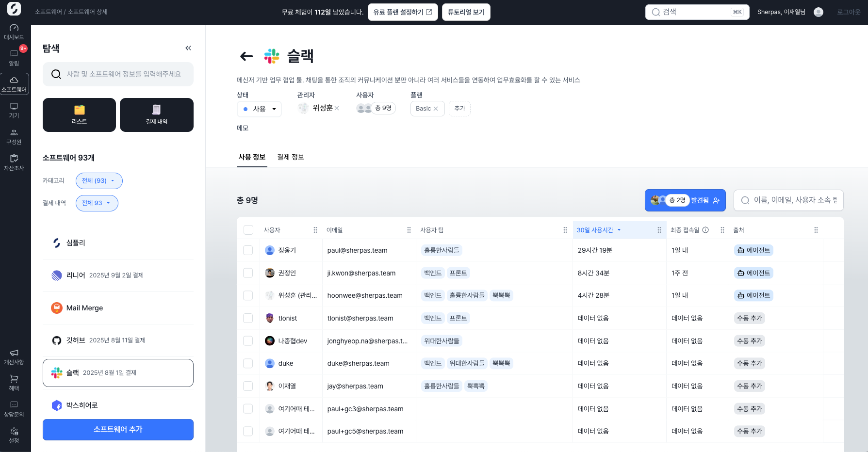Open the 대시보드 dashboard sidebar icon

pos(14,32)
